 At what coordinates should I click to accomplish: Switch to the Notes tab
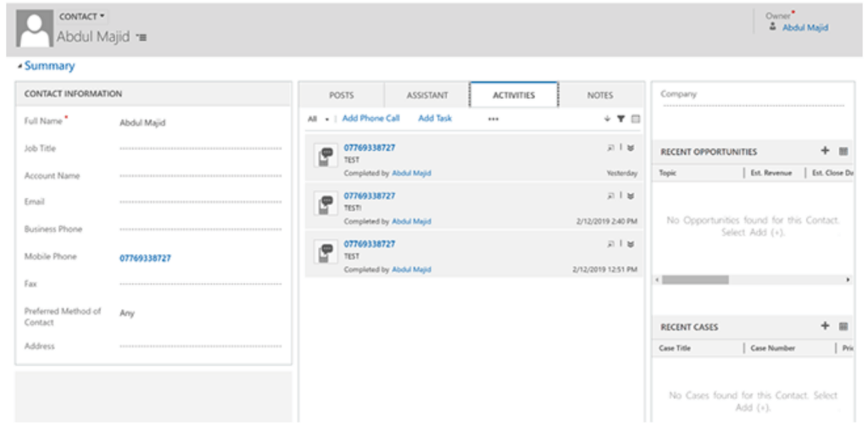coord(600,96)
